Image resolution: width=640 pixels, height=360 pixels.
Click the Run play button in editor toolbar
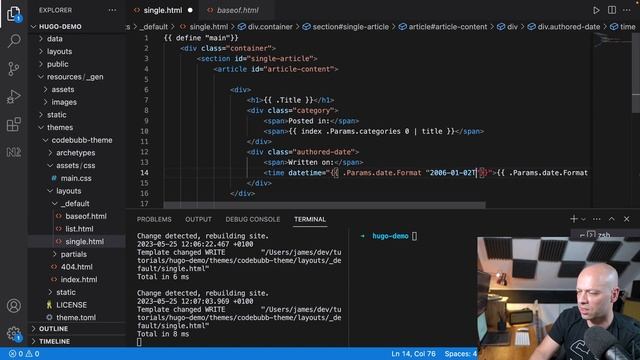(596, 10)
